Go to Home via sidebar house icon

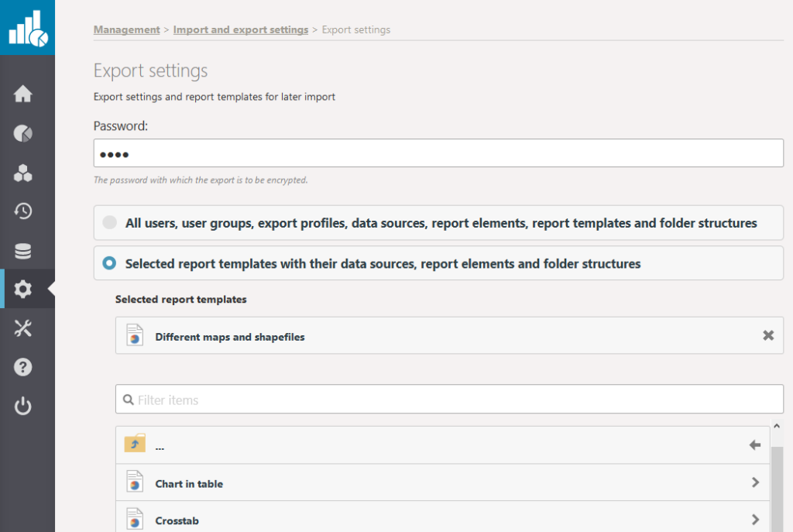pos(22,94)
